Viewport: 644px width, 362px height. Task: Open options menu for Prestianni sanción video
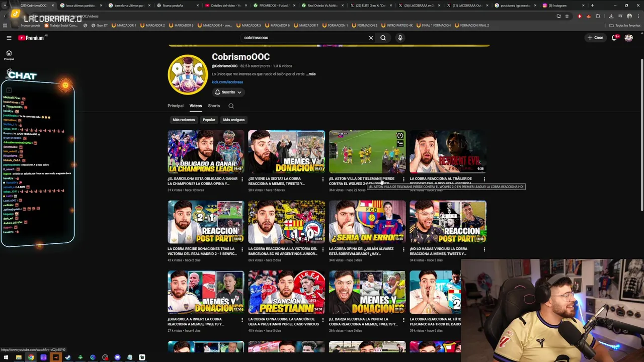click(323, 320)
